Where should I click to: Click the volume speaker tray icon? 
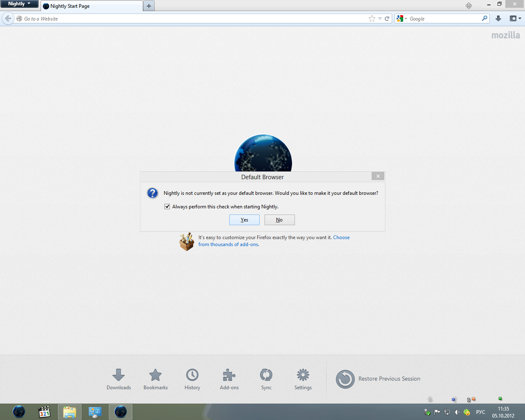457,412
